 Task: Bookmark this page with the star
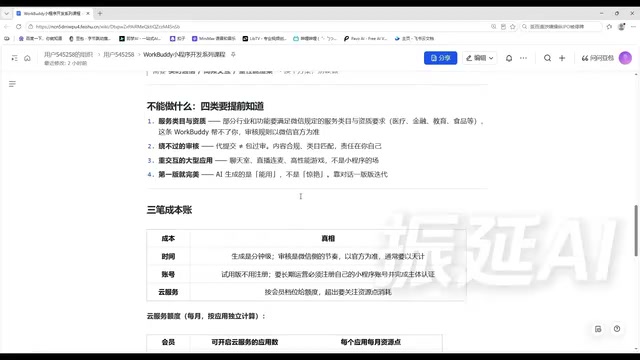513,27
